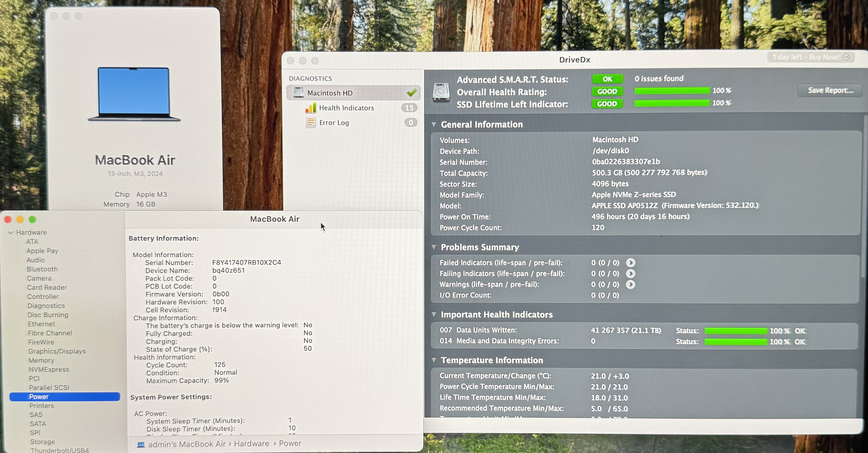Viewport: 868px width, 453px height.
Task: Select SPI in Hardware list
Action: pyautogui.click(x=35, y=433)
